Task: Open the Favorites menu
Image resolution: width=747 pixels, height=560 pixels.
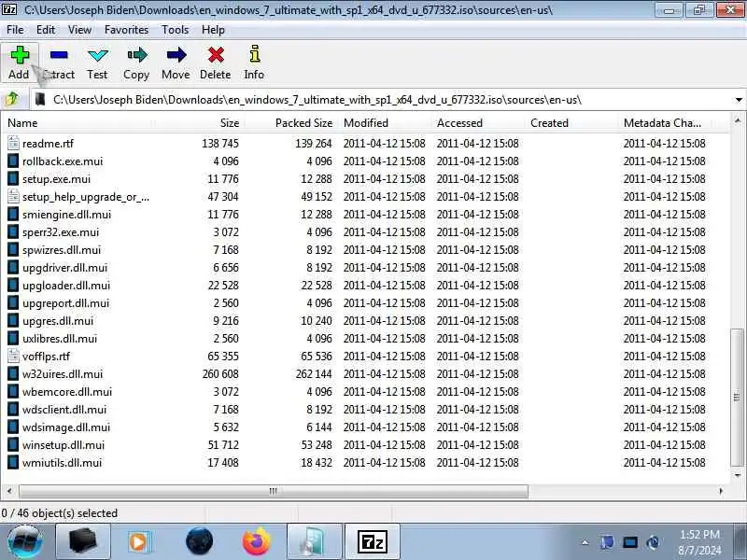Action: 127,30
